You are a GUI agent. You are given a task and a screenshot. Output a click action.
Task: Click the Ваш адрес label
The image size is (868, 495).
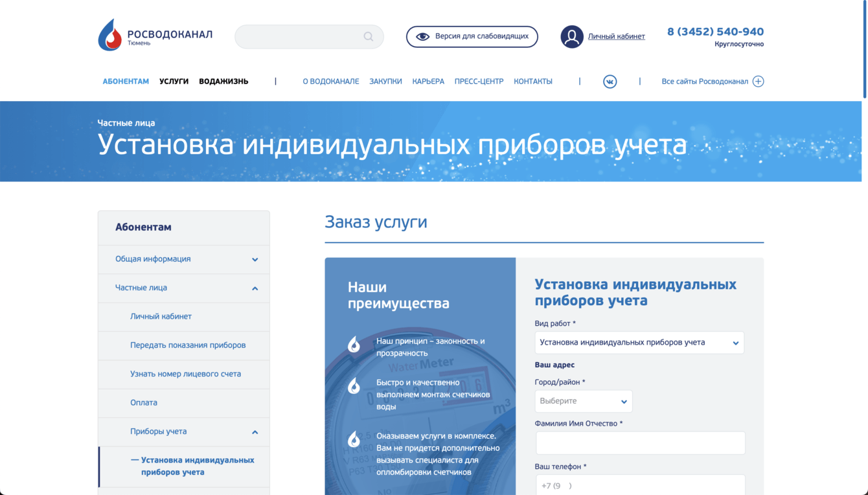pos(554,365)
